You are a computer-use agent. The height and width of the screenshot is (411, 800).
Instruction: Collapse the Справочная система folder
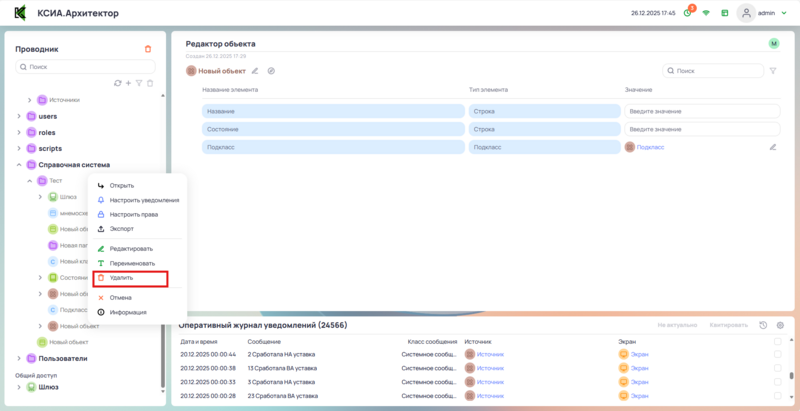(18, 164)
